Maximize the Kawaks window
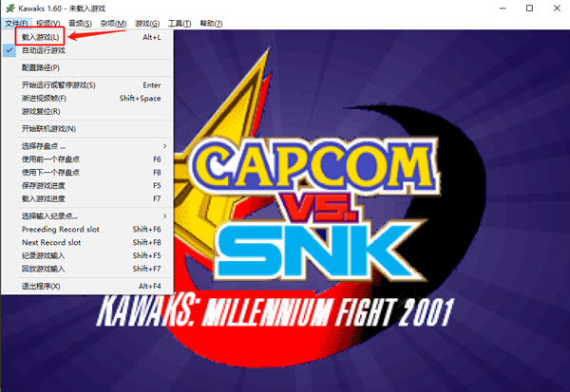570x392 pixels. pyautogui.click(x=530, y=8)
